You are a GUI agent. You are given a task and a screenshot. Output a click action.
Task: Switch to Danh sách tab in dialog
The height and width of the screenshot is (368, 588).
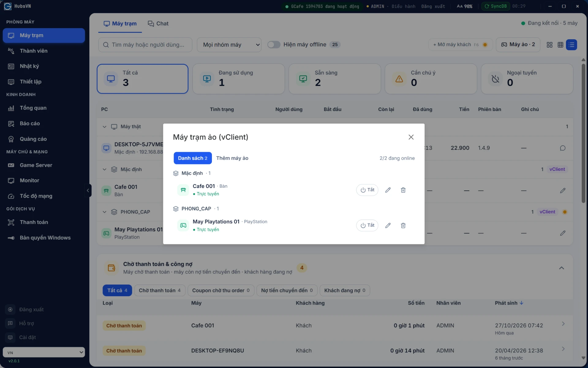(193, 158)
